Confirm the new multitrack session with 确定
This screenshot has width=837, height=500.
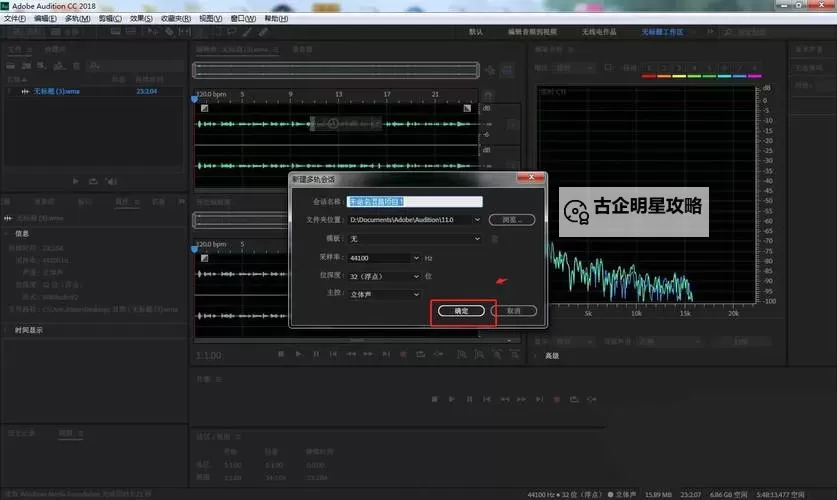tap(461, 311)
